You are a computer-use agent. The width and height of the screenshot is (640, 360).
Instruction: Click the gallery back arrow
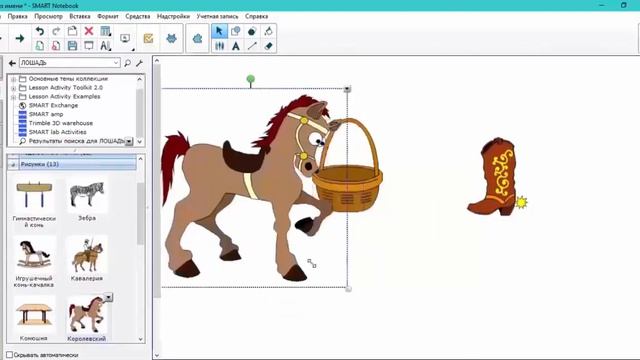pyautogui.click(x=12, y=63)
